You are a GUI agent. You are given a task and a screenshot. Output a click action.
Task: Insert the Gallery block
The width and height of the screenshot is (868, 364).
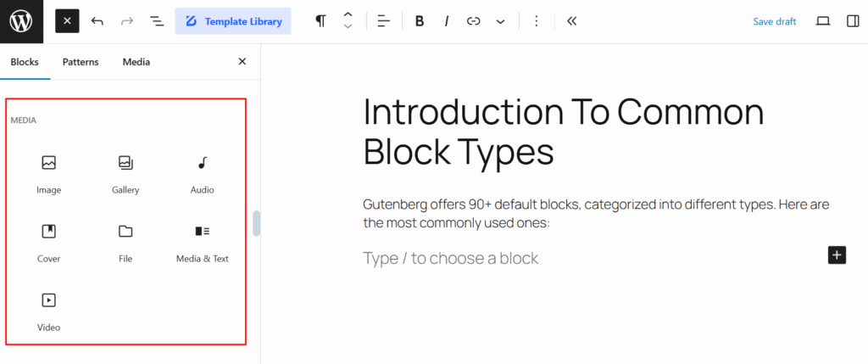(125, 175)
